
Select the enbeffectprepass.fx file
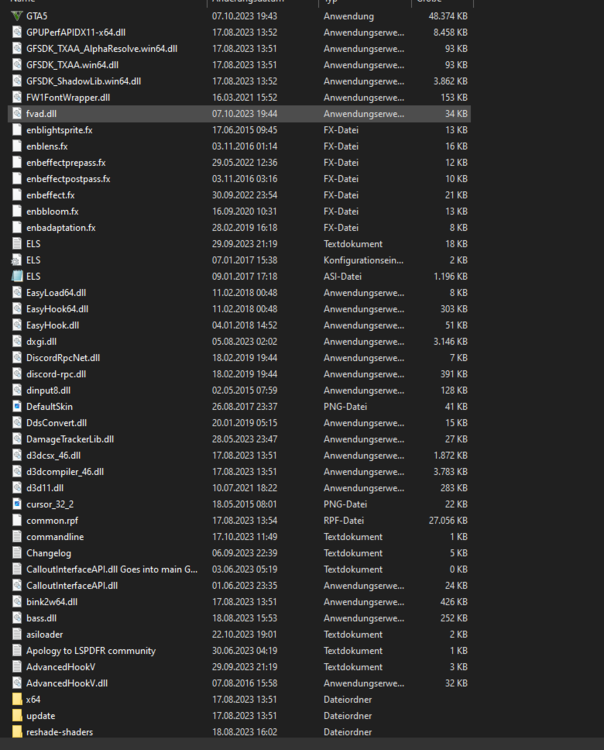66,163
